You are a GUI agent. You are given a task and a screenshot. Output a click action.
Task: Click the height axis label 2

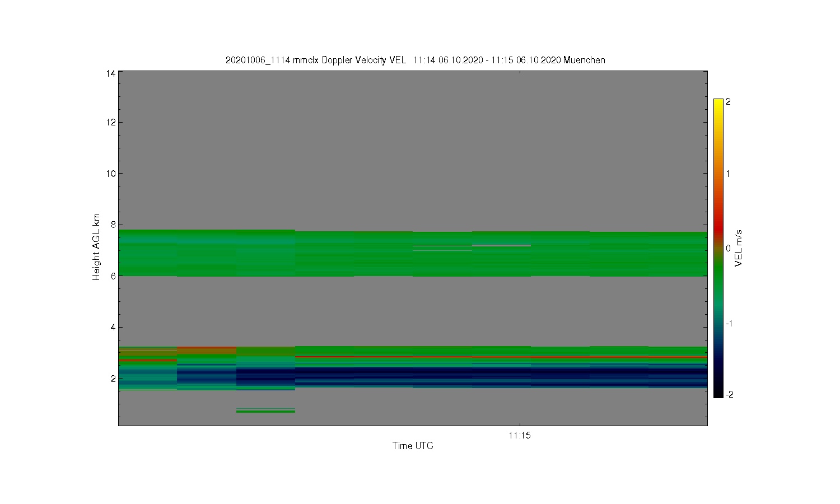pos(113,379)
